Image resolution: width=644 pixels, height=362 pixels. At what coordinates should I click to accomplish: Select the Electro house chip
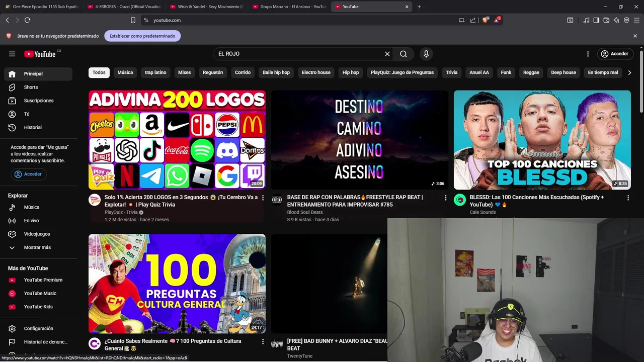coord(316,72)
